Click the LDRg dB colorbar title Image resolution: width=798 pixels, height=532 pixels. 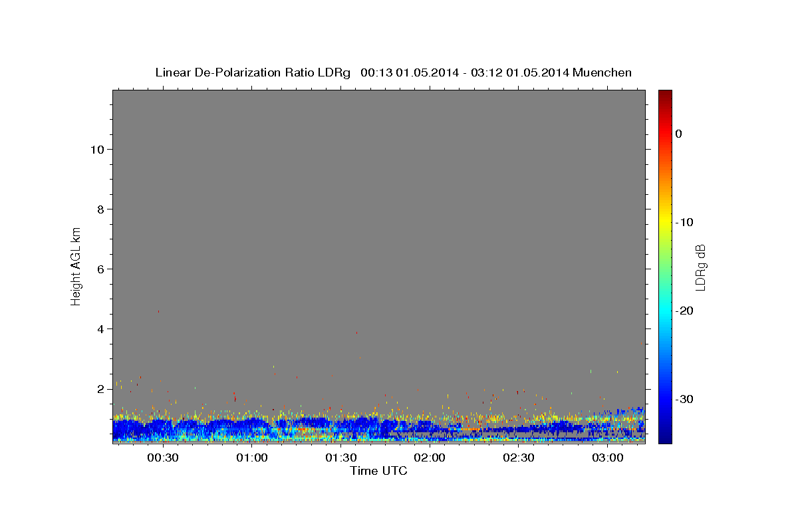click(x=700, y=267)
